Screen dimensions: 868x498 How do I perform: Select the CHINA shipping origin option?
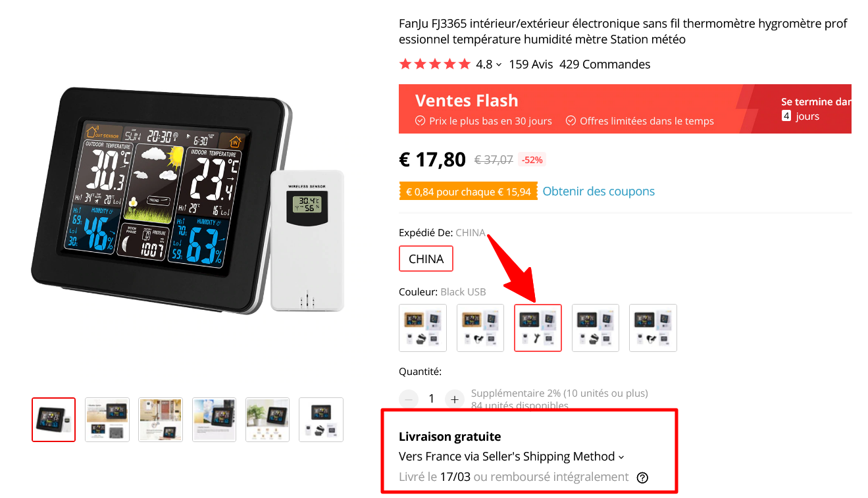click(x=426, y=259)
